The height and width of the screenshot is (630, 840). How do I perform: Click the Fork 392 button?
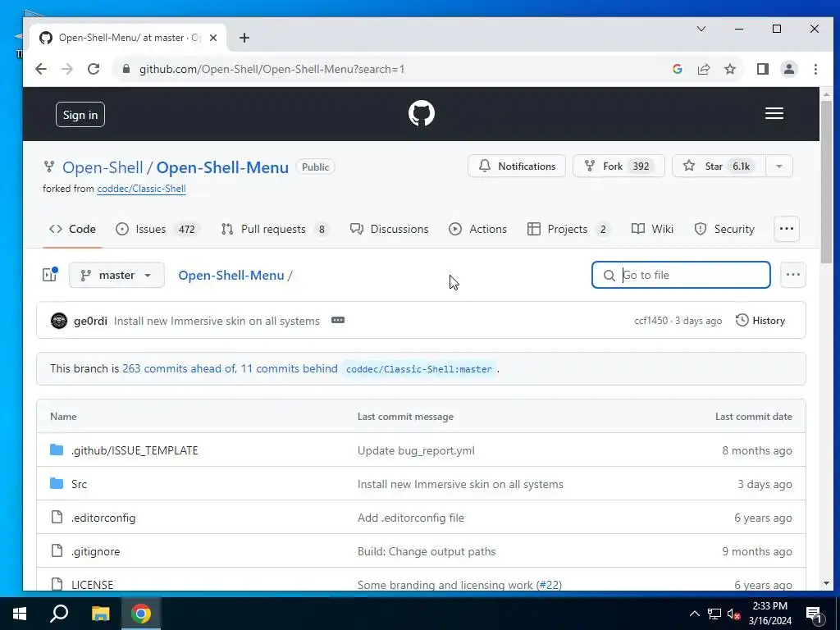[619, 166]
